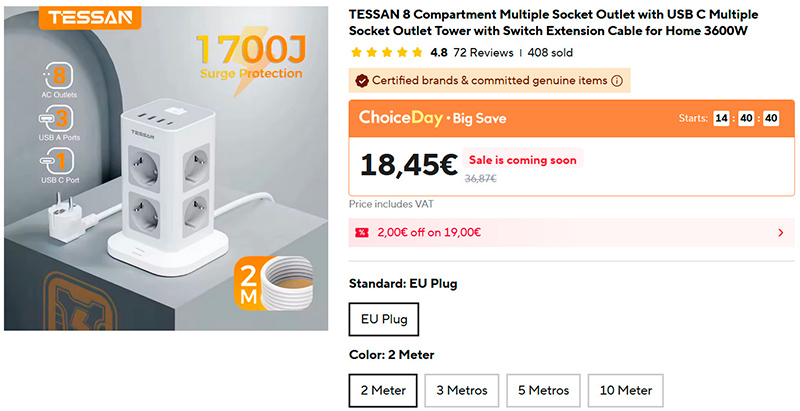Click the TESSAN product title text
Image resolution: width=800 pixels, height=411 pixels.
[553, 23]
